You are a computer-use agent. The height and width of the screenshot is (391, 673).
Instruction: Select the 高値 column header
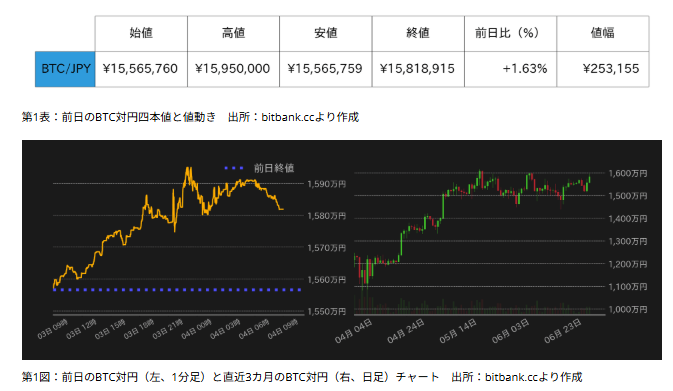pyautogui.click(x=233, y=33)
